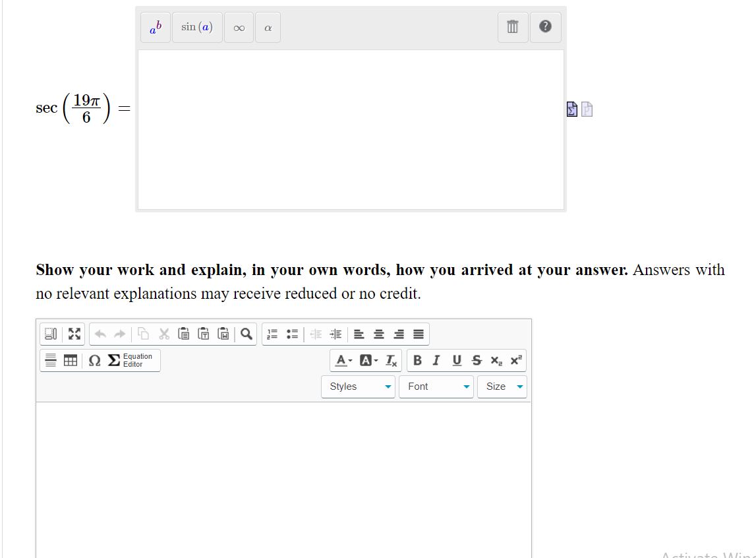
Task: Align text left
Action: [x=359, y=334]
